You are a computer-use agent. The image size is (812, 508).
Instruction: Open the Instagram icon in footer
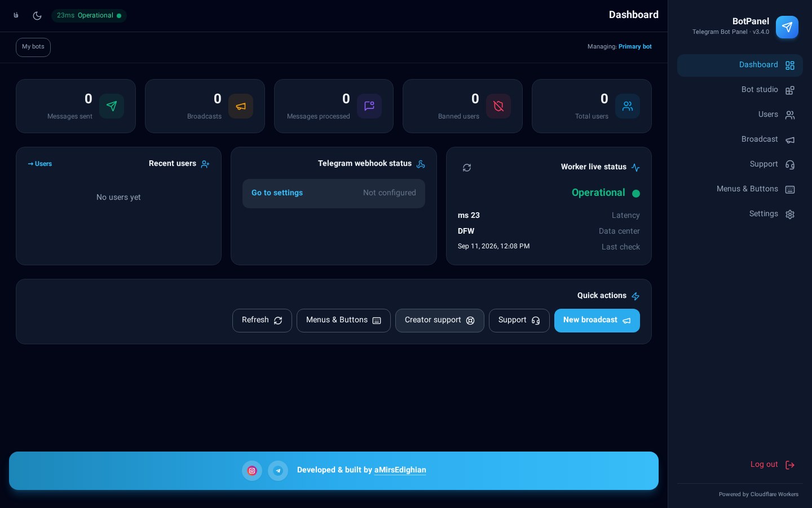pos(252,471)
